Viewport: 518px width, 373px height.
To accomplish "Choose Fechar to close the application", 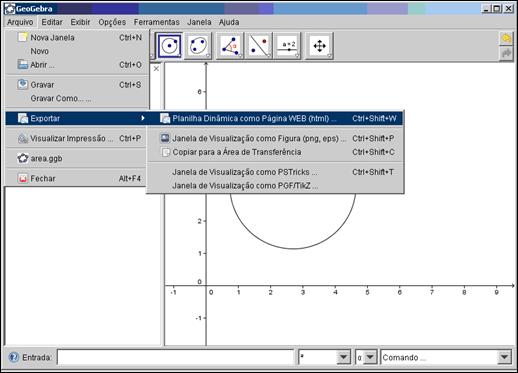I will [77, 178].
